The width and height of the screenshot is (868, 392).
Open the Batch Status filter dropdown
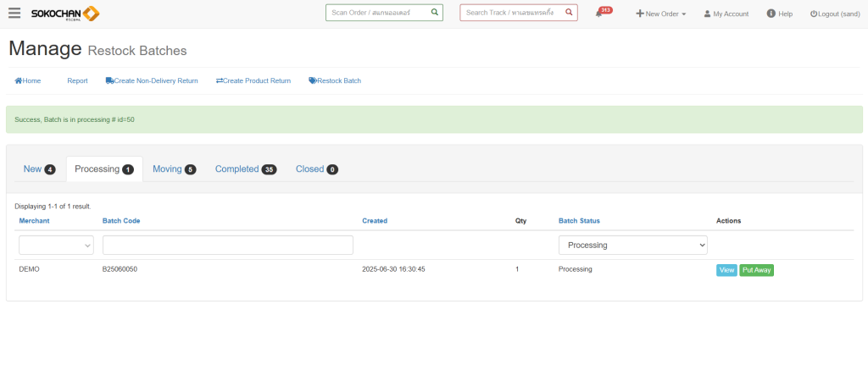click(x=632, y=245)
